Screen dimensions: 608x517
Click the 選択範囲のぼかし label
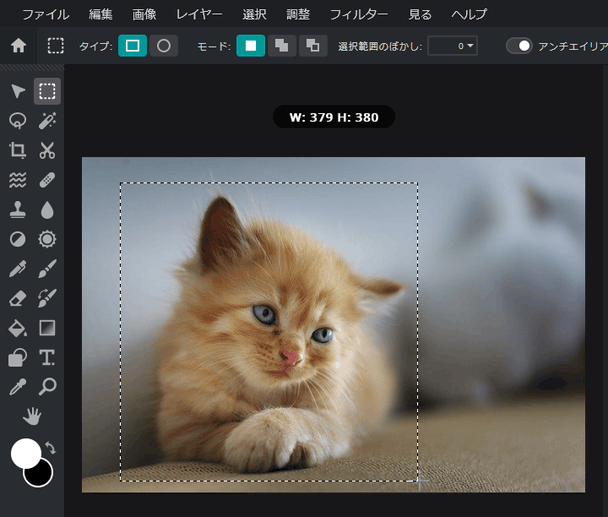point(380,47)
